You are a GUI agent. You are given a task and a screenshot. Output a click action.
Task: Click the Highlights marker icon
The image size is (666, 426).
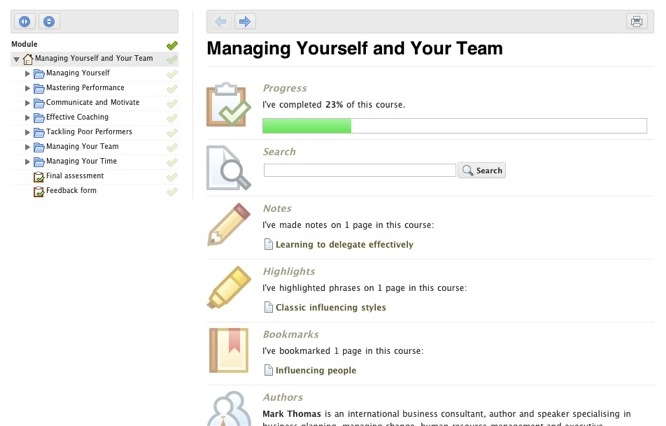point(229,287)
